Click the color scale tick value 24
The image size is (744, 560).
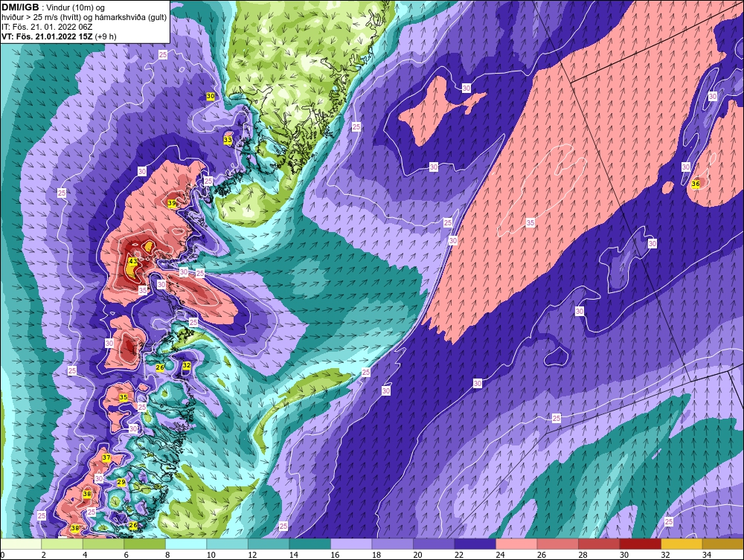500,555
